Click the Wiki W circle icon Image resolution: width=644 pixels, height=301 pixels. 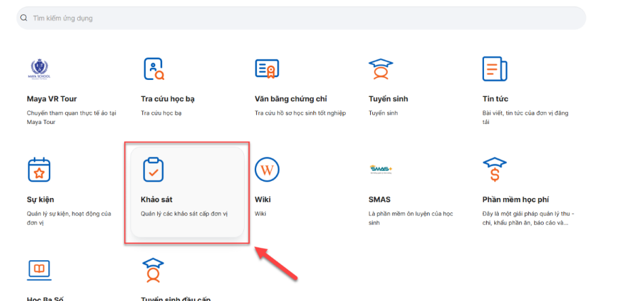267,169
